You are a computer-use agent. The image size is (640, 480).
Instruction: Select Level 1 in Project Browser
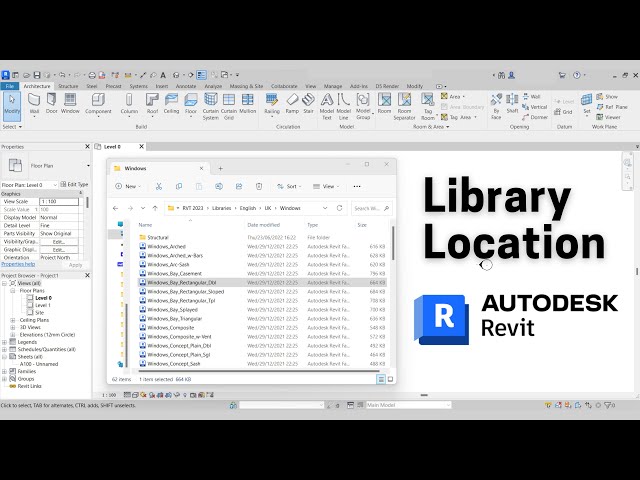pyautogui.click(x=42, y=305)
